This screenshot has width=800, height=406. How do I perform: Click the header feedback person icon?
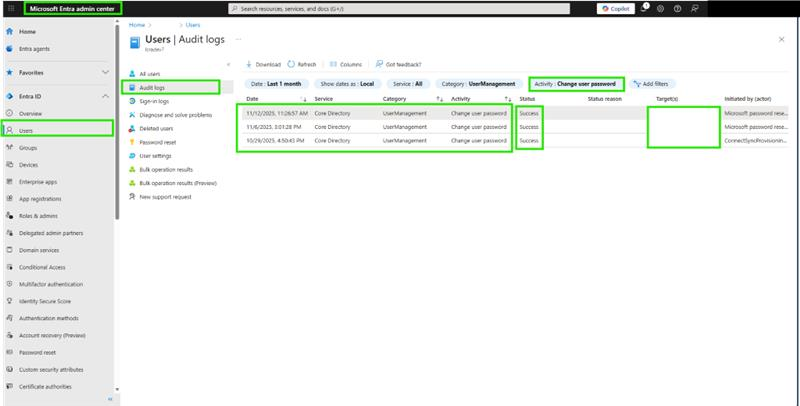point(694,9)
